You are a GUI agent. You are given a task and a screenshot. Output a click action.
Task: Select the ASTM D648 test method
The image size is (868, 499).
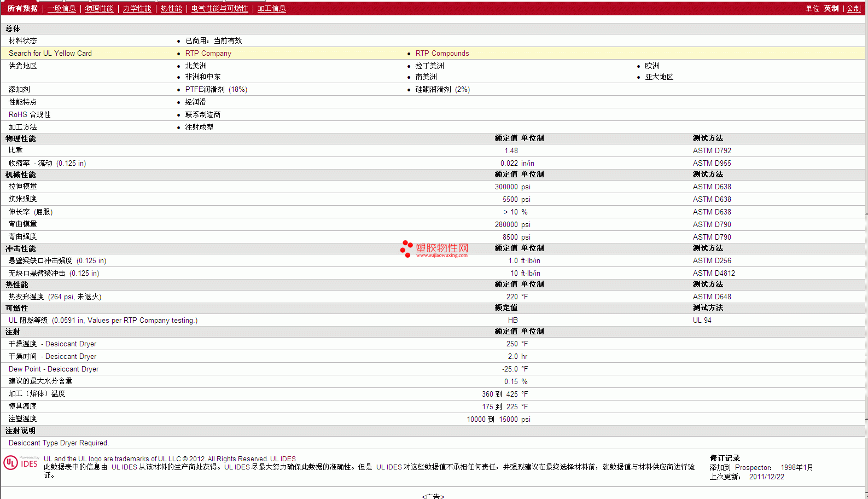pos(712,297)
